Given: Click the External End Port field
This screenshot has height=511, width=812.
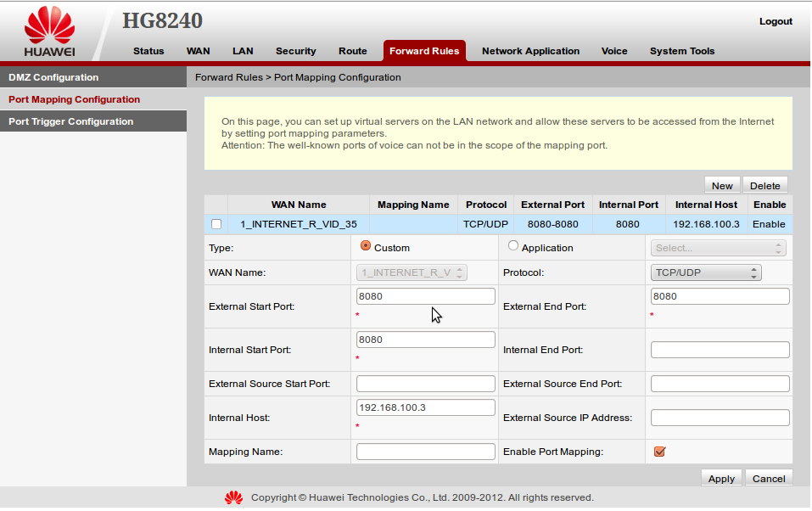Looking at the screenshot, I should [720, 296].
